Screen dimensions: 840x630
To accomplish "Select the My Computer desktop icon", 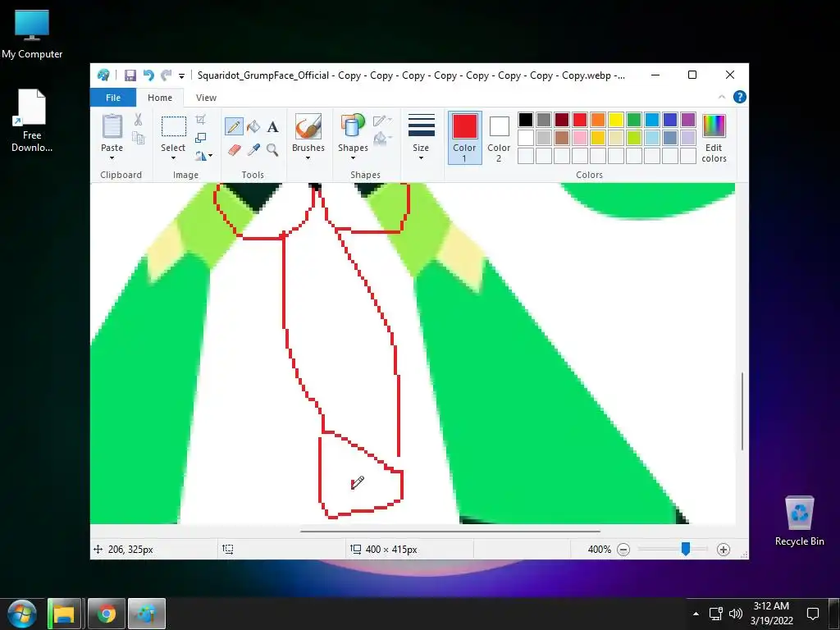I will pos(32,34).
